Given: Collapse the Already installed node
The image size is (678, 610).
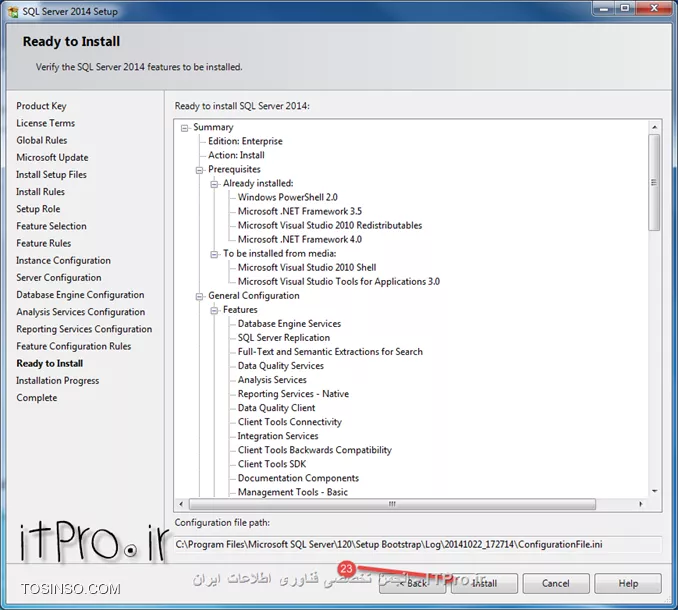Looking at the screenshot, I should [x=214, y=184].
